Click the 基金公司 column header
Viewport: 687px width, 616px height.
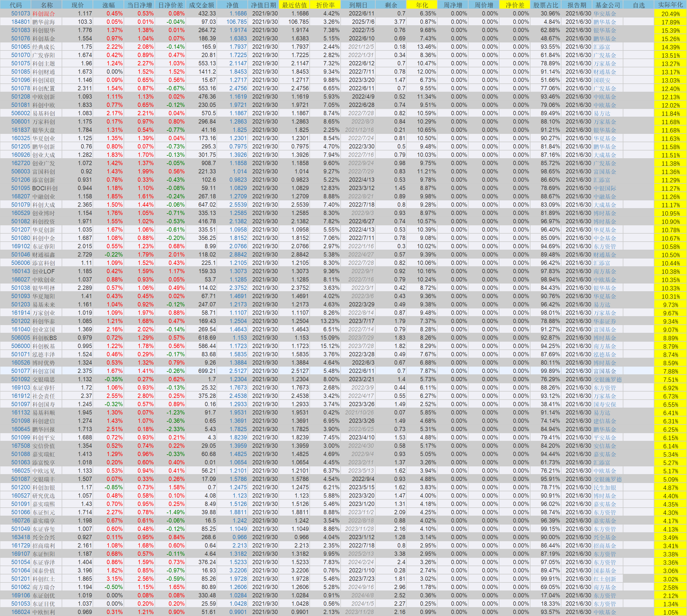(607, 5)
